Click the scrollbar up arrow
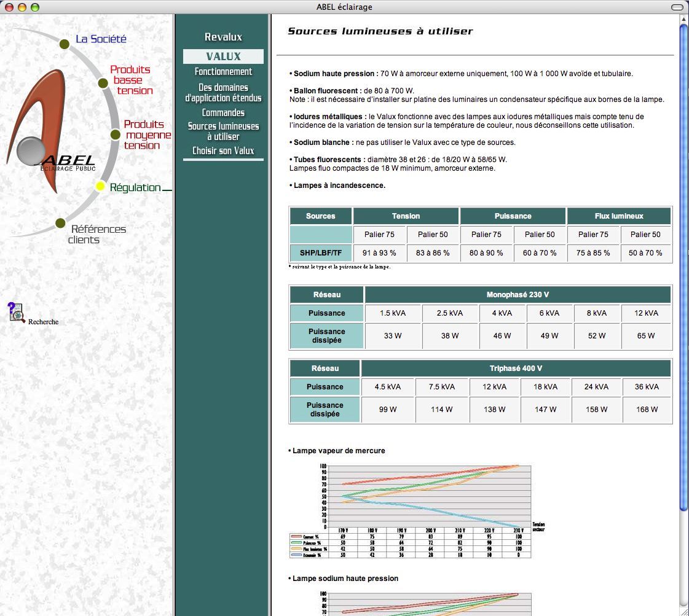 (x=683, y=18)
